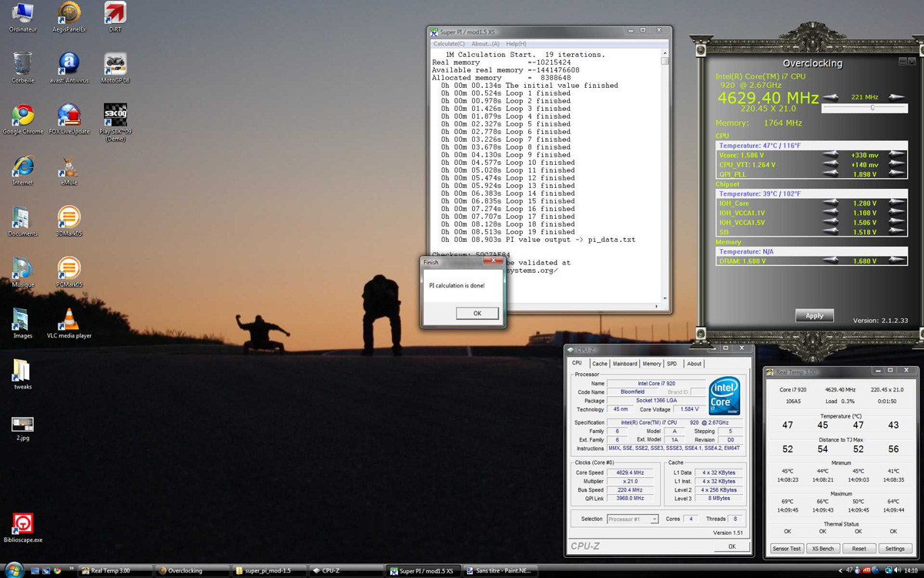Image resolution: width=924 pixels, height=578 pixels.
Task: Switch to the Mainboard tab in CPU-Z
Action: 624,364
